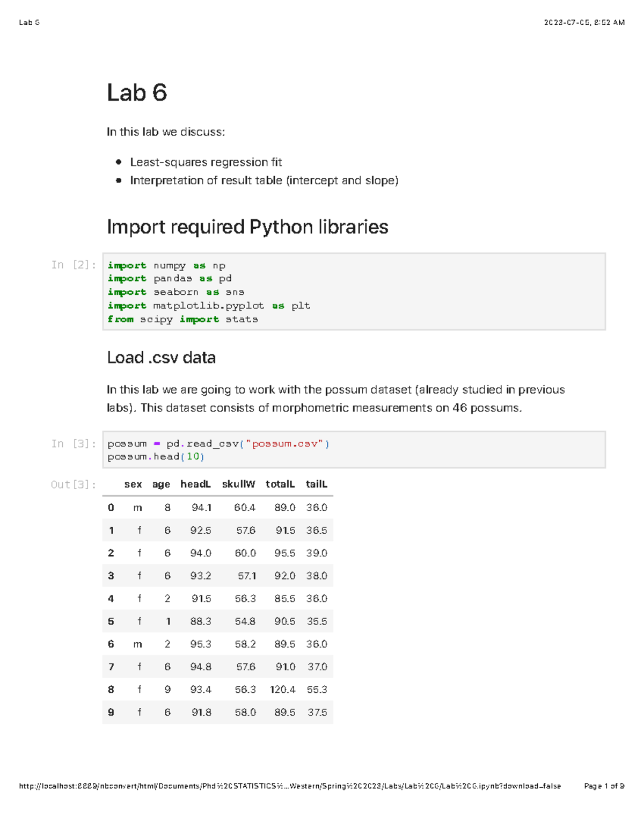This screenshot has height=834, width=644.
Task: Click the Page 1 of 9 footer label
Action: [604, 786]
